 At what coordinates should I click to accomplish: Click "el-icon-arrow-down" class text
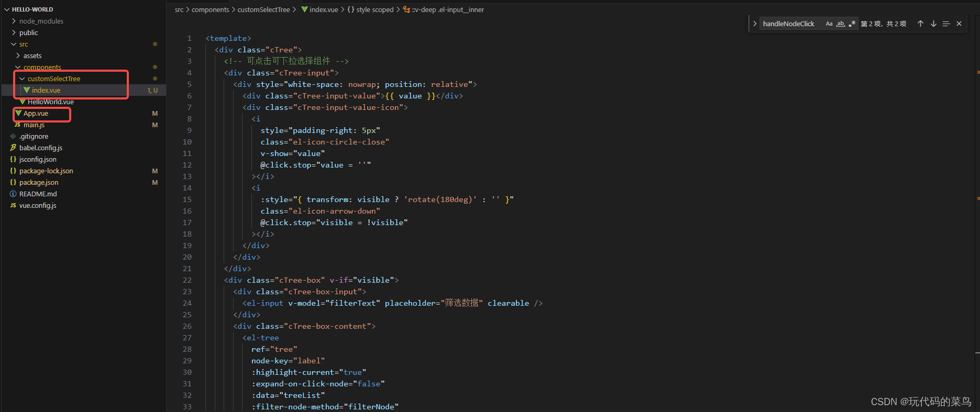coord(334,211)
